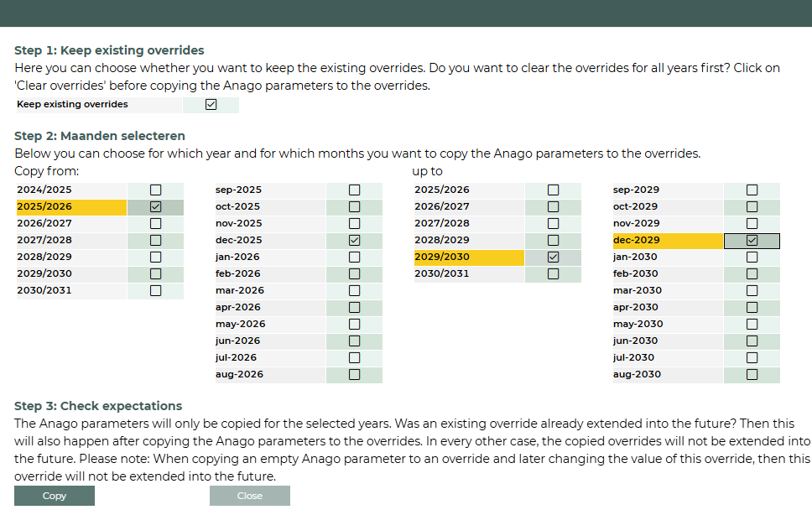This screenshot has width=812, height=515.
Task: Enable the jan-2030 month checkbox
Action: coord(752,257)
